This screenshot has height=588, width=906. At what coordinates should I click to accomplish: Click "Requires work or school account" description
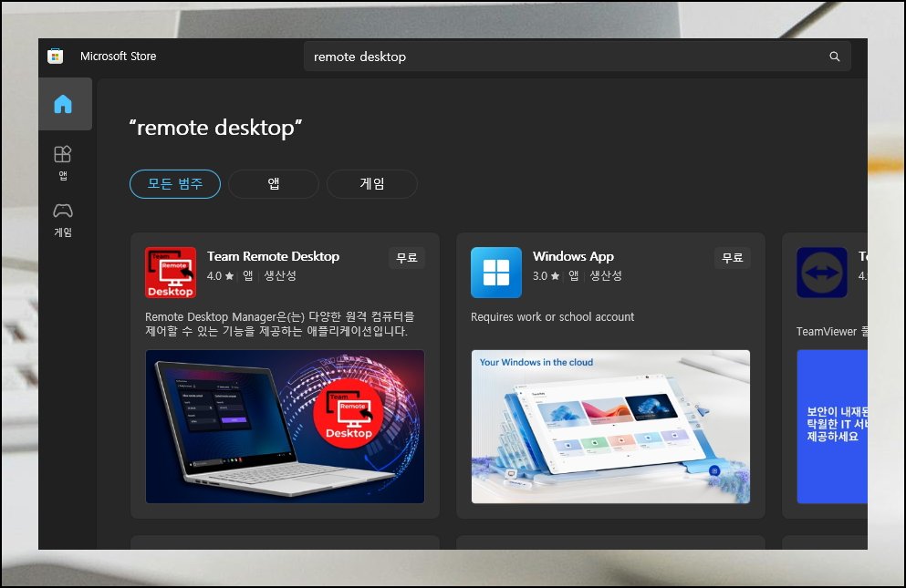(552, 317)
